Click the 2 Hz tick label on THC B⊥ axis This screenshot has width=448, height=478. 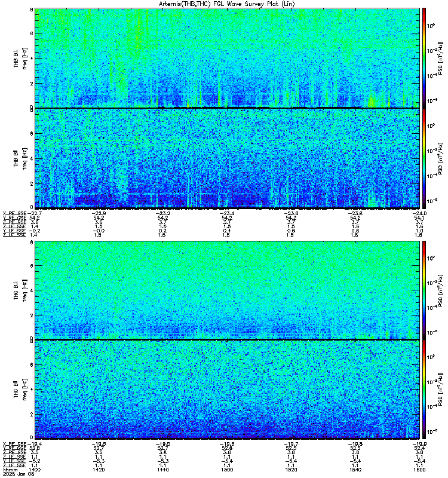32,315
